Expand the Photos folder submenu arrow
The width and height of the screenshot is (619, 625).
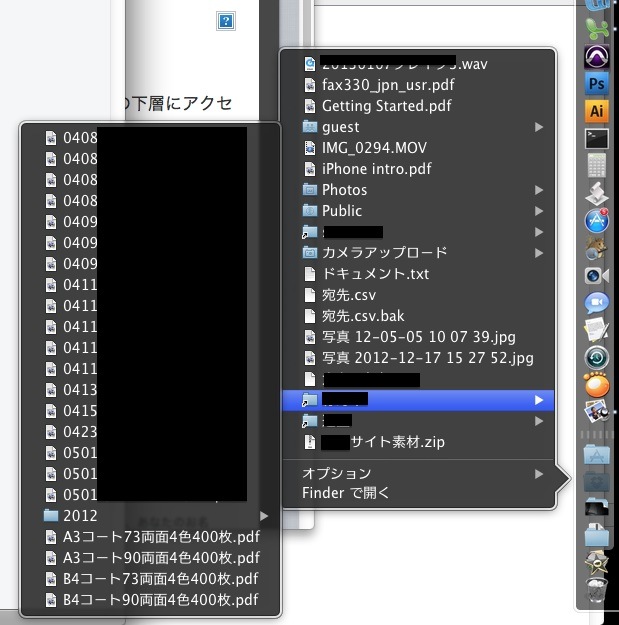pos(539,190)
